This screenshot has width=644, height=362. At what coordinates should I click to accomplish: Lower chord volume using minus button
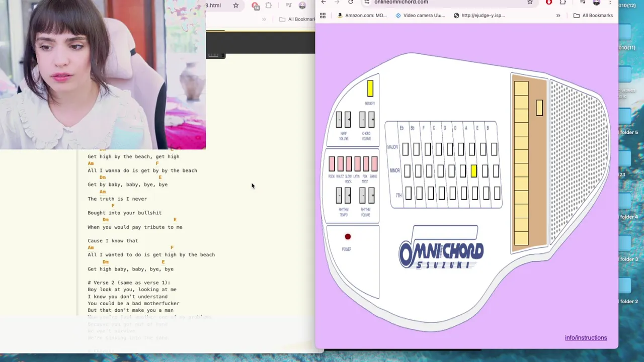tap(362, 120)
